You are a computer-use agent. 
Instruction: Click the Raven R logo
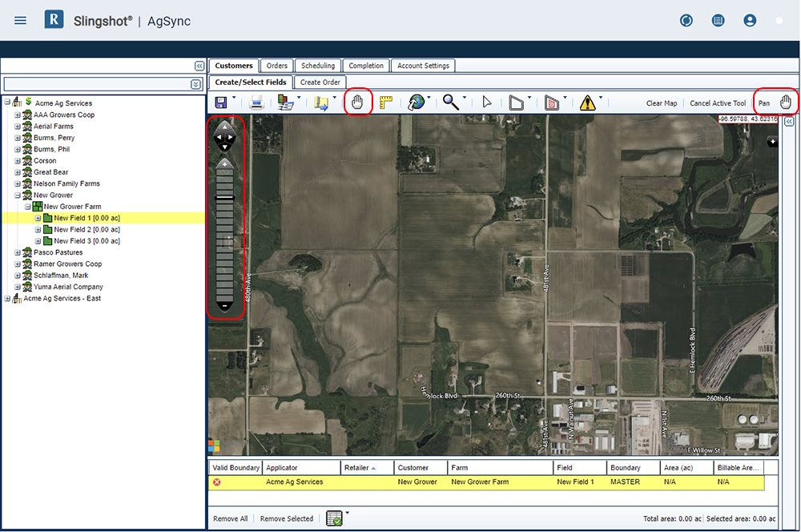tap(54, 19)
